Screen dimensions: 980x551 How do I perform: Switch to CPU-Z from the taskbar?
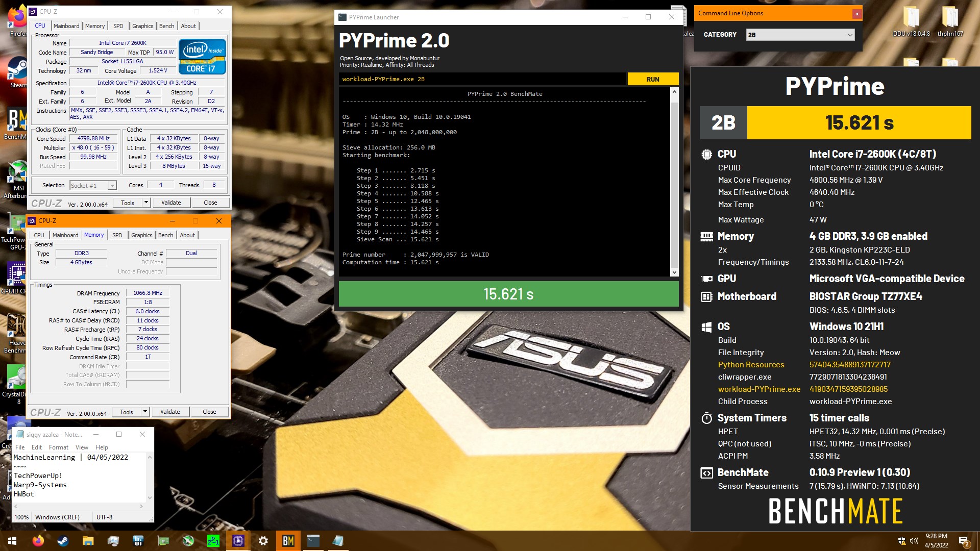(x=238, y=541)
